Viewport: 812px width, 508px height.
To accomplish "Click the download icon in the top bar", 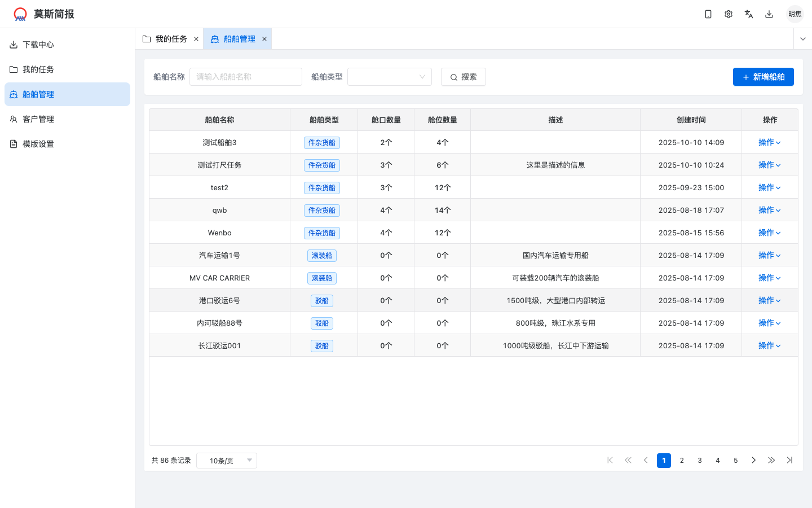I will pos(769,14).
